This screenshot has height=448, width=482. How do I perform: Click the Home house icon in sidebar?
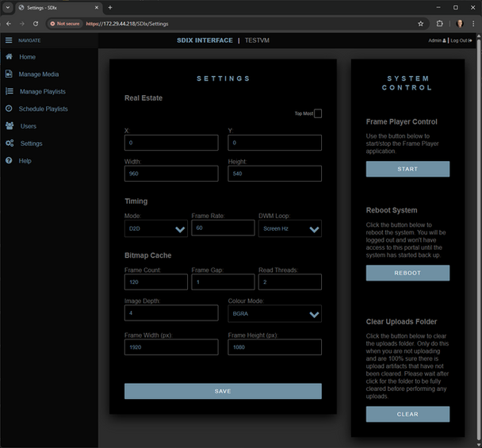[10, 56]
